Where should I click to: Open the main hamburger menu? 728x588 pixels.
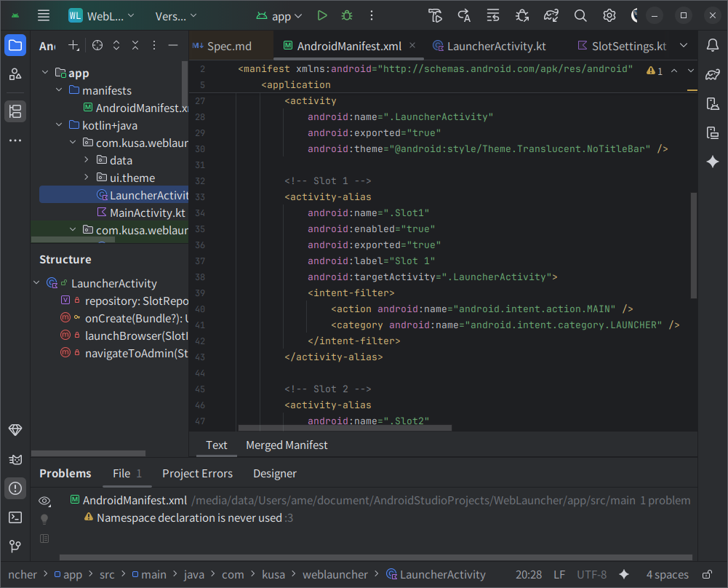[x=43, y=15]
